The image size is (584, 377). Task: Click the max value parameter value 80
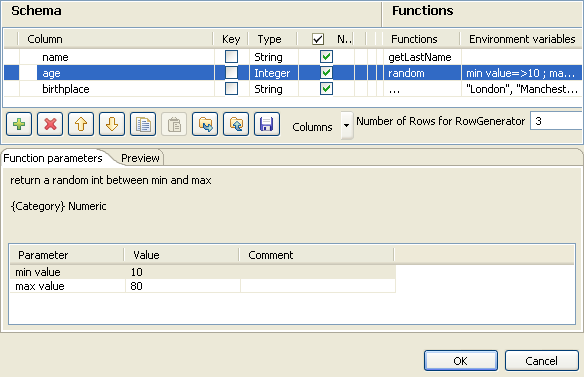pyautogui.click(x=182, y=286)
